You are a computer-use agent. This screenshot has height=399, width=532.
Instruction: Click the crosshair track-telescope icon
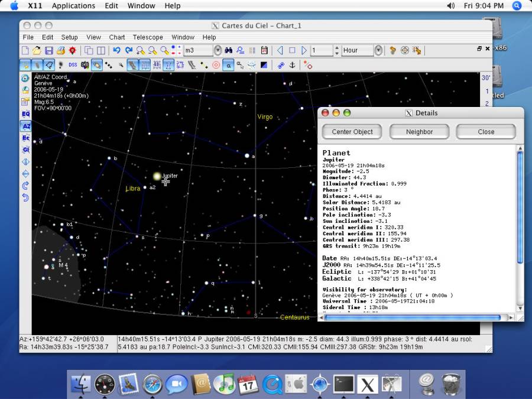click(x=404, y=51)
